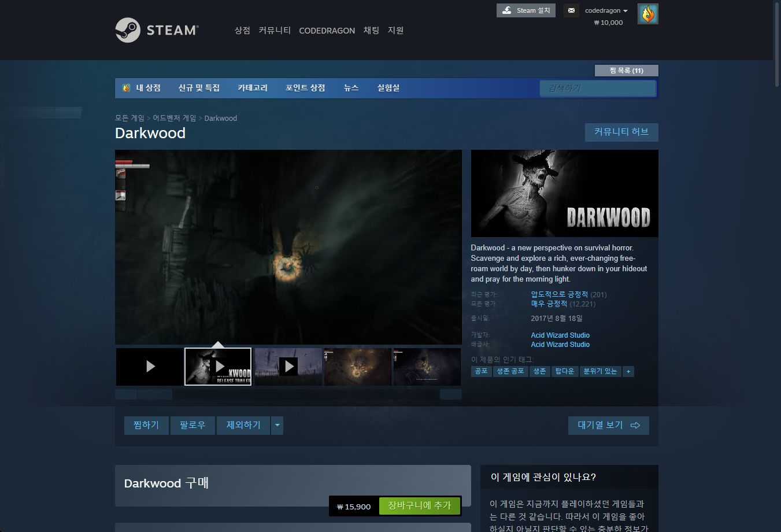The height and width of the screenshot is (532, 781).
Task: Click the page vertical scrollbar
Action: tap(777, 44)
